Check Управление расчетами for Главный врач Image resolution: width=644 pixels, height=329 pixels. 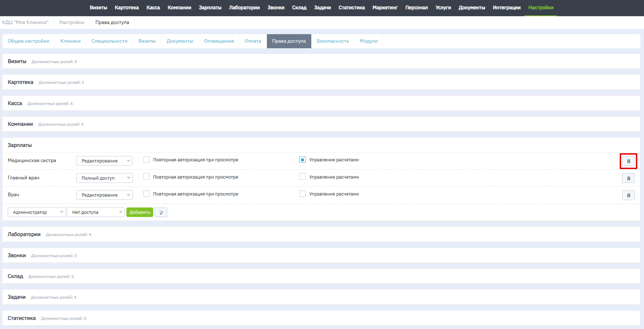[x=302, y=177]
